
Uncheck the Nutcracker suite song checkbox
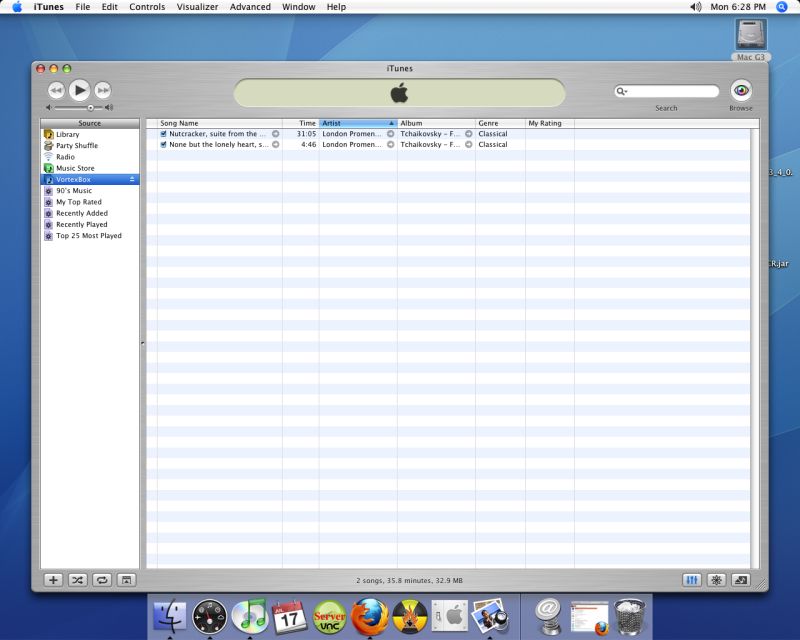(x=163, y=134)
